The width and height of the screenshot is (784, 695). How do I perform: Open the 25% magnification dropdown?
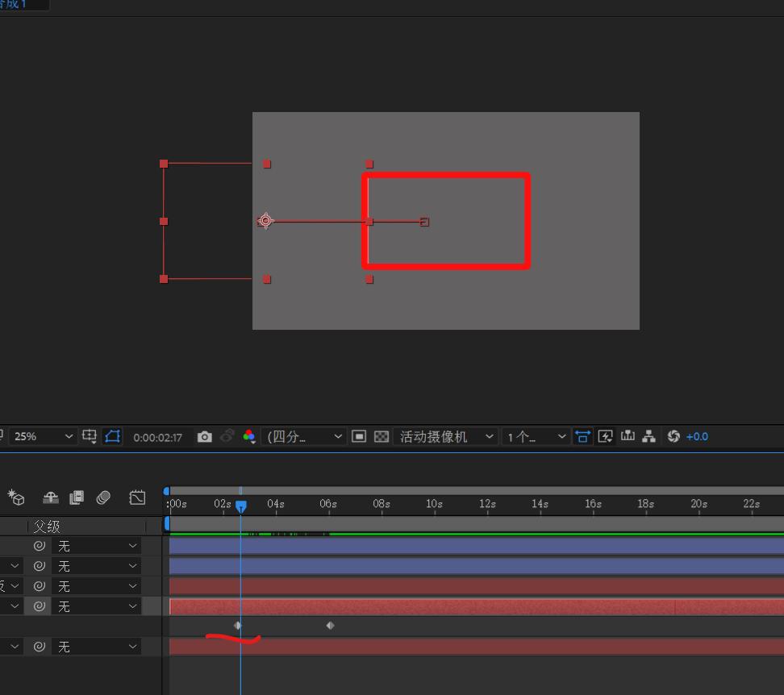coord(43,436)
